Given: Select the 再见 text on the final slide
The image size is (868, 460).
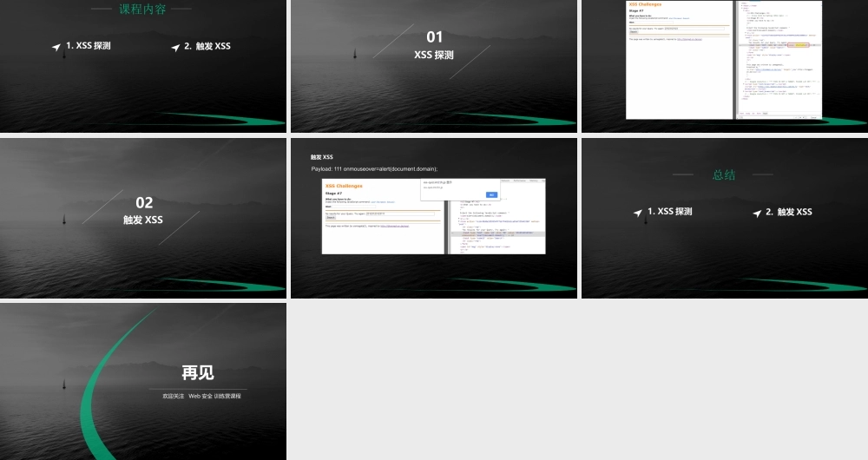Looking at the screenshot, I should coord(197,373).
